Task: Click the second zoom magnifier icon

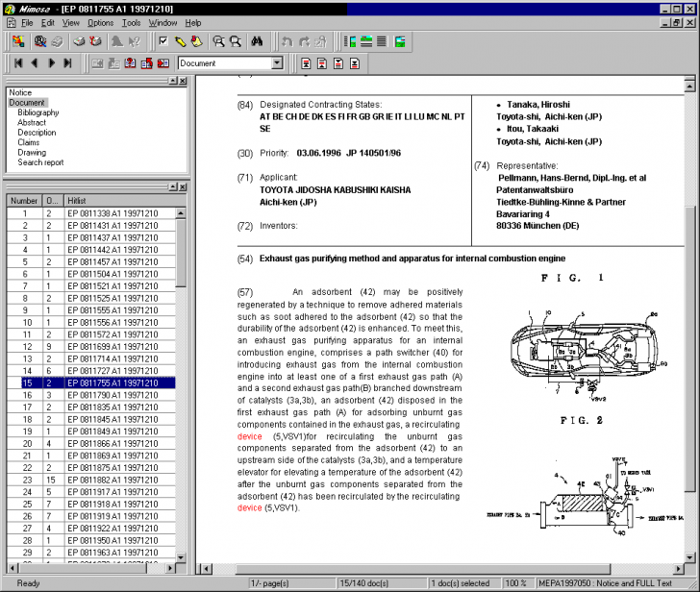Action: 236,41
